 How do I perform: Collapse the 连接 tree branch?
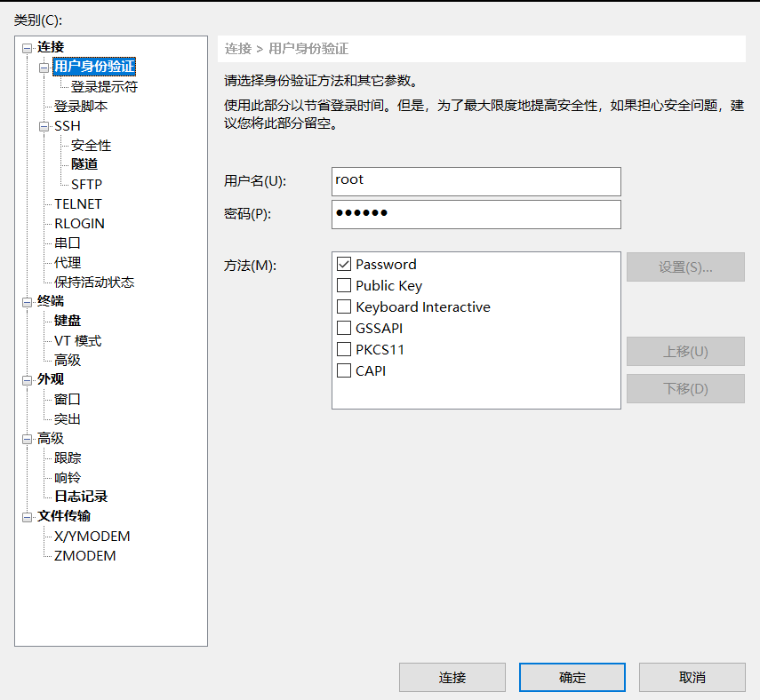(27, 47)
